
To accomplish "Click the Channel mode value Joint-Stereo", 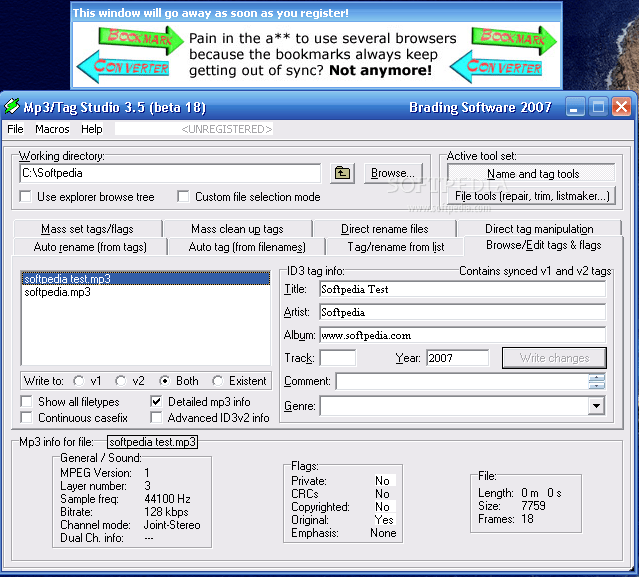I will [172, 525].
